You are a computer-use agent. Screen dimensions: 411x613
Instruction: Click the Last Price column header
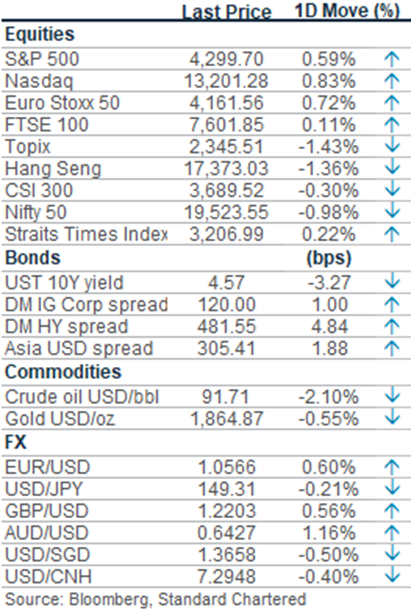click(x=227, y=11)
